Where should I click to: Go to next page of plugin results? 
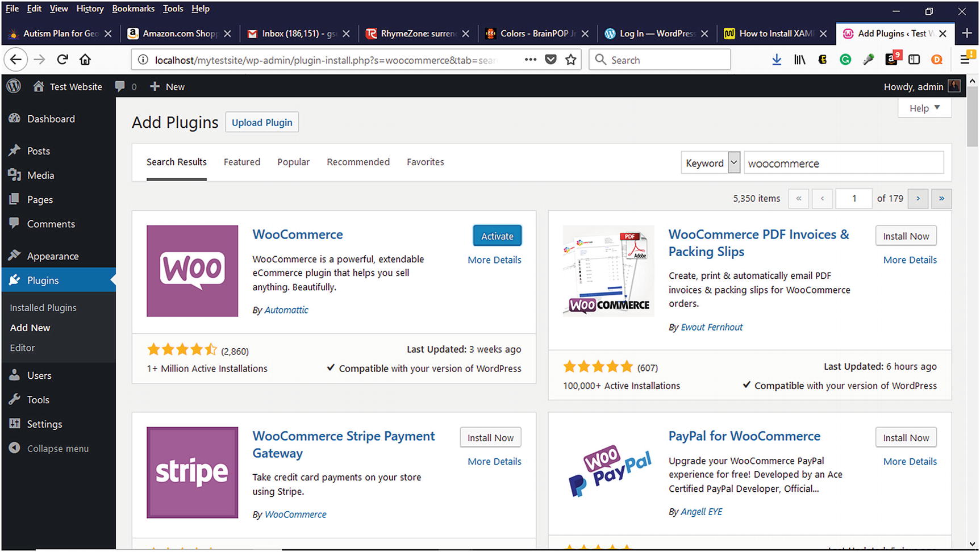point(918,198)
